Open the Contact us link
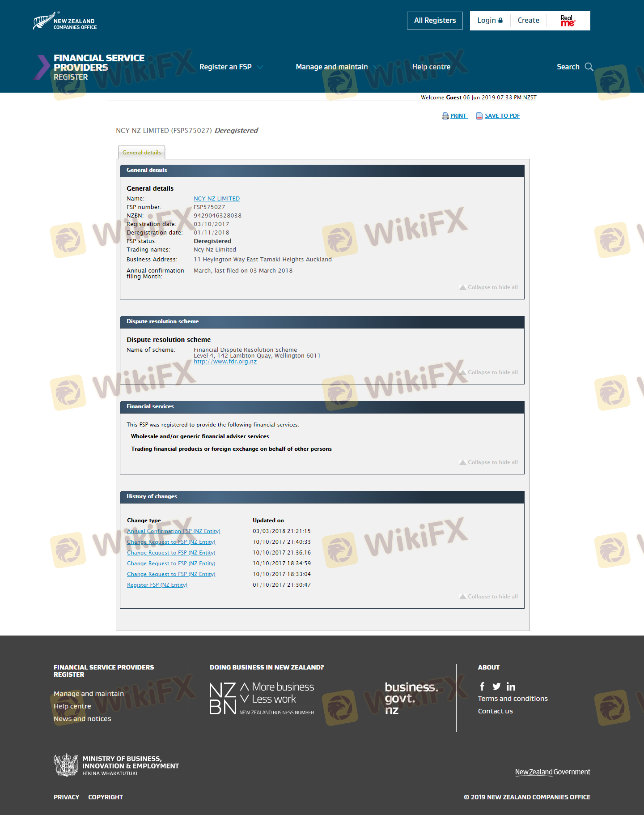644x815 pixels. (495, 711)
